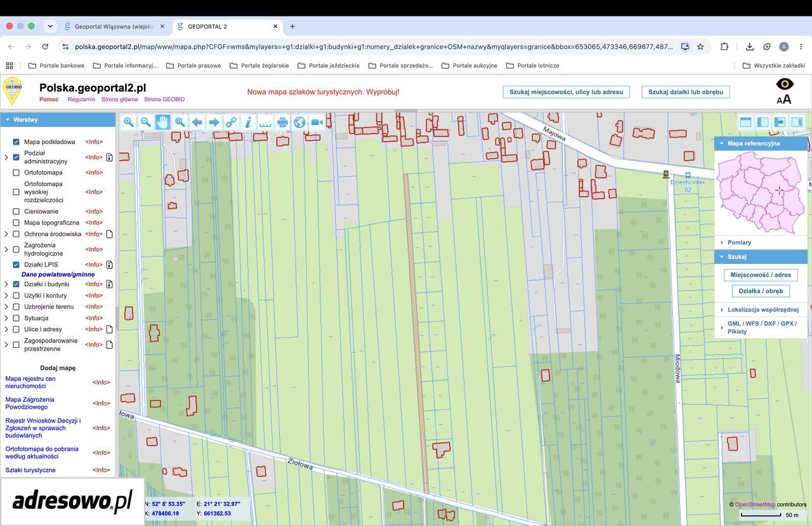Open the Portale bankowe bookmarks folder
The image size is (812, 526).
pos(56,65)
